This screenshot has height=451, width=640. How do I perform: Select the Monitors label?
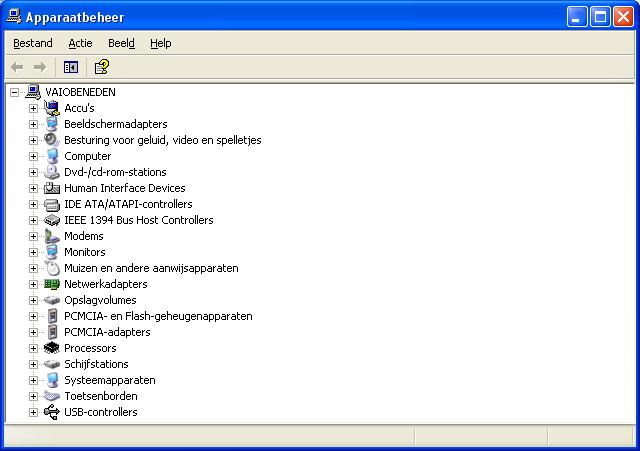pos(85,252)
